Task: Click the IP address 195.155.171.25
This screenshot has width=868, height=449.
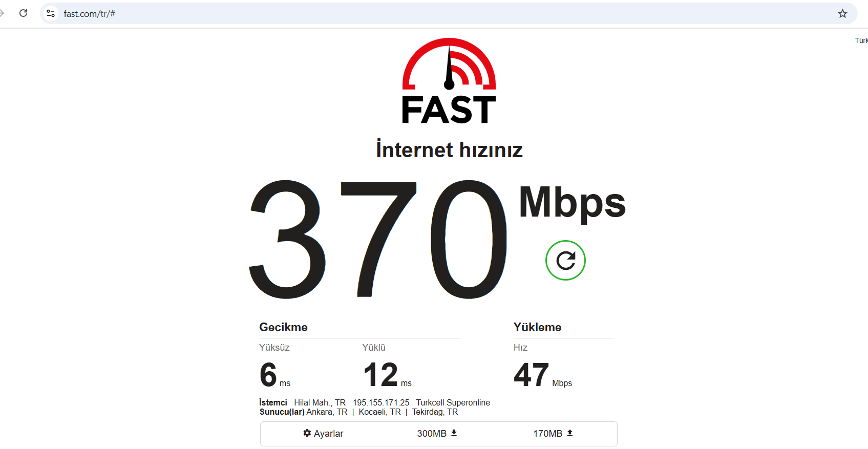Action: click(381, 403)
